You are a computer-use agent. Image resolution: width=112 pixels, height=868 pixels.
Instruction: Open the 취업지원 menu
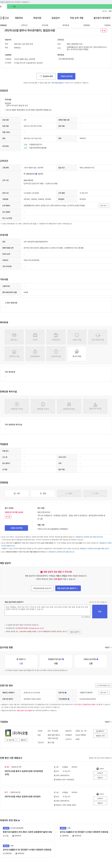(x=37, y=18)
